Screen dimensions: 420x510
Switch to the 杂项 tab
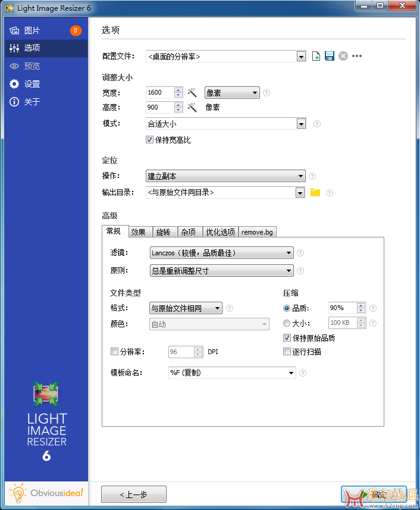click(x=190, y=232)
